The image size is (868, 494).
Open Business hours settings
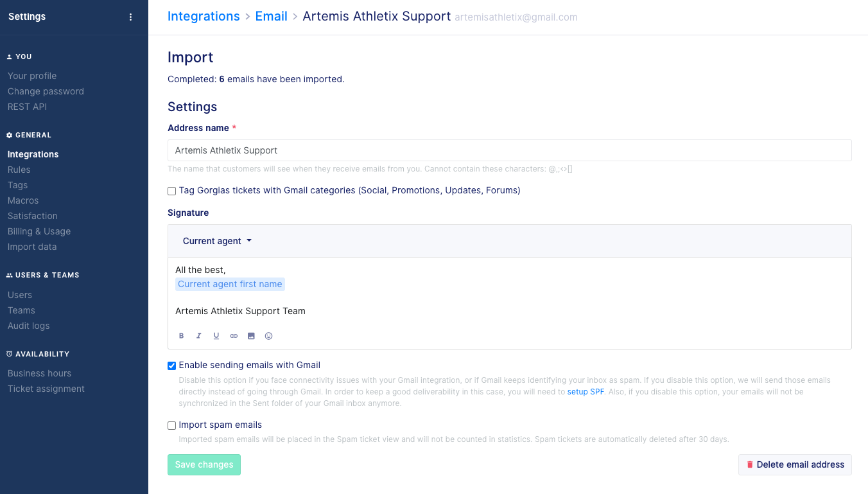(39, 373)
